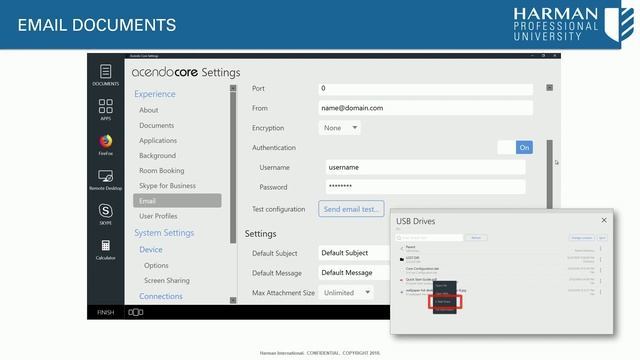Click the Finish button in bottom bar
This screenshot has width=640, height=360.
click(105, 312)
